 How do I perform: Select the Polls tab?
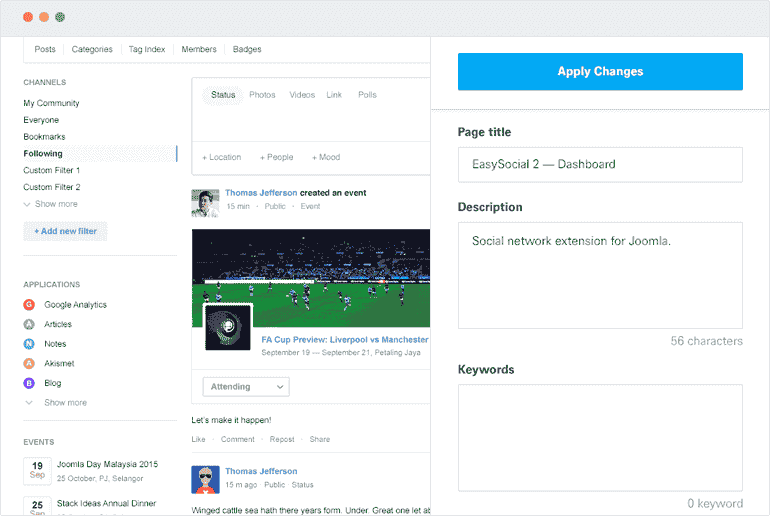click(x=367, y=95)
